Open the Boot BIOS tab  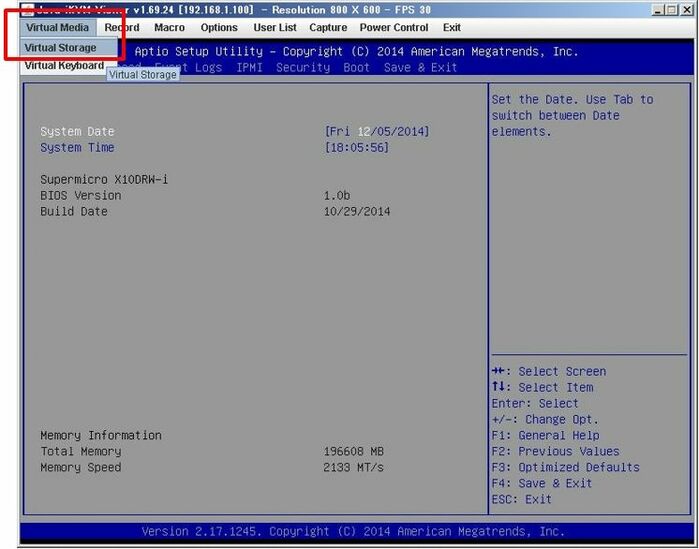coord(356,67)
